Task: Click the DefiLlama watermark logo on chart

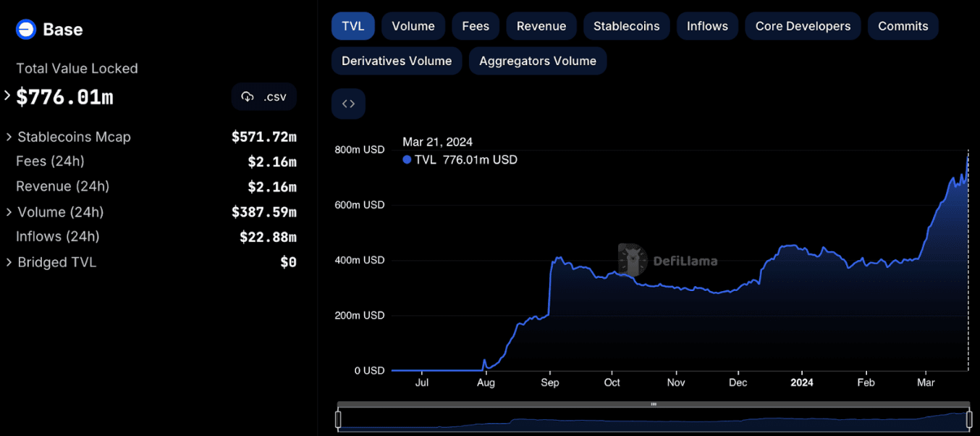Action: (x=633, y=260)
